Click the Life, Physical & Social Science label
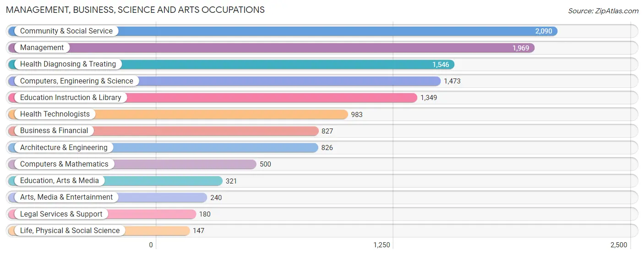The width and height of the screenshot is (644, 256). tap(70, 231)
